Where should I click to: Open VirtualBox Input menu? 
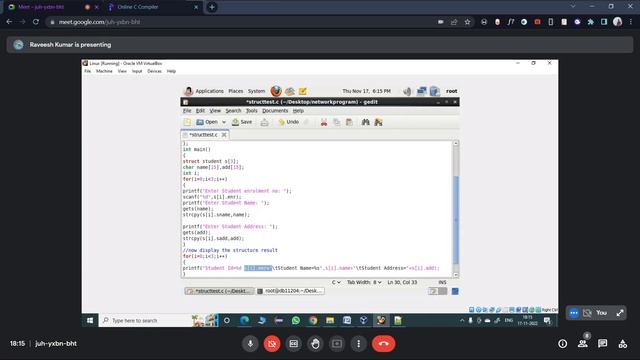[x=137, y=71]
